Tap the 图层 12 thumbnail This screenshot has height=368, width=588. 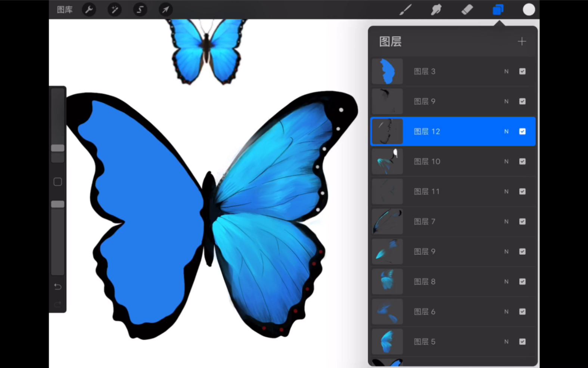point(387,132)
